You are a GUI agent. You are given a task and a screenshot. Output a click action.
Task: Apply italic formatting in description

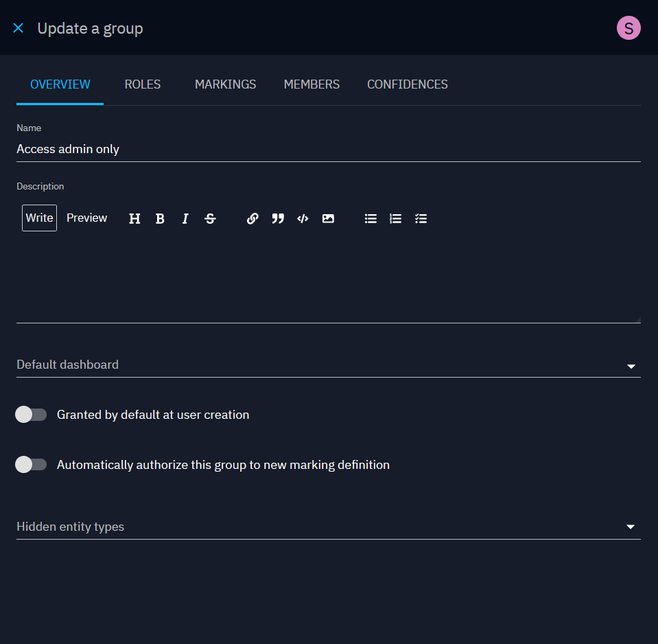[185, 218]
